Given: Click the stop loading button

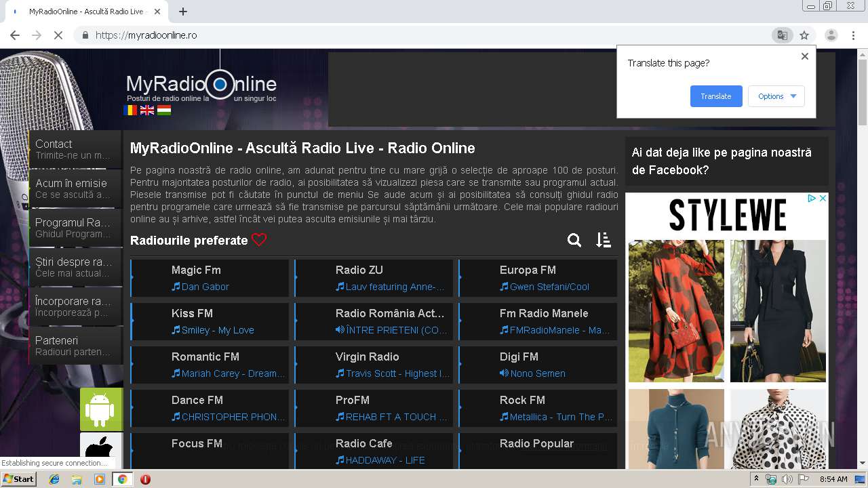Looking at the screenshot, I should coord(58,35).
